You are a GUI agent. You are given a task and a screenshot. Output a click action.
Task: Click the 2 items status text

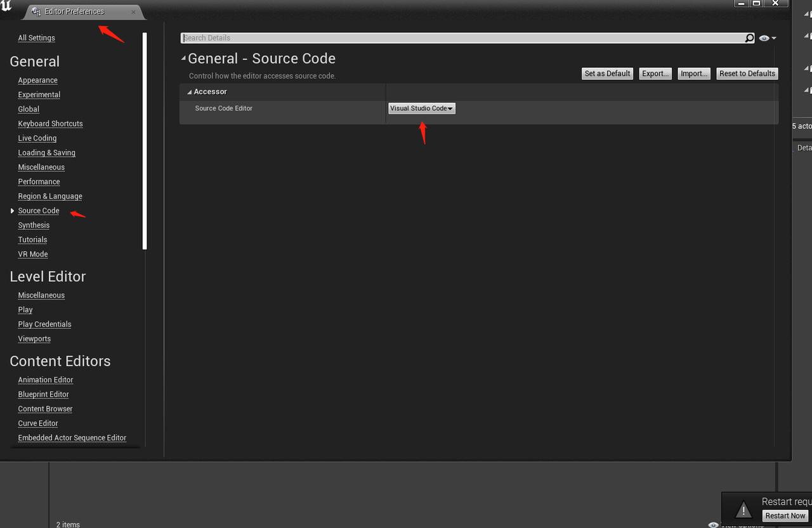click(68, 524)
